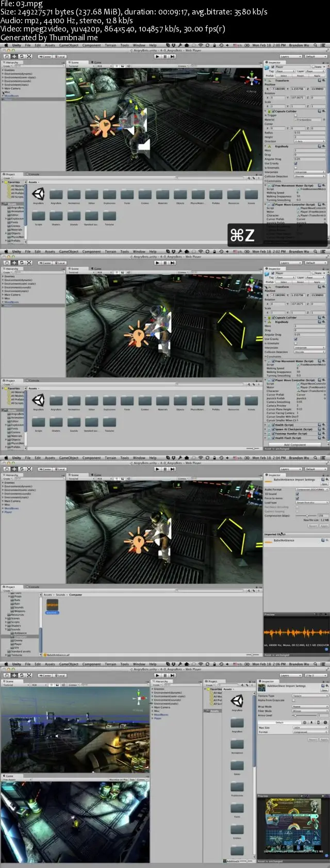Screen dimensions: 330x868
Task: Switch to the Game tab in the 2:00 PM frame
Action: coord(97,62)
